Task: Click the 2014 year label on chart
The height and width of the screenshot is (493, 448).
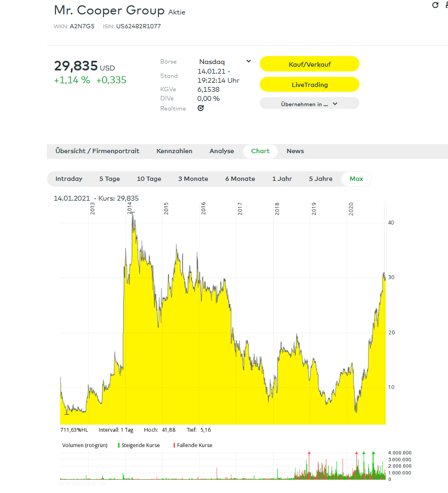Action: click(129, 209)
